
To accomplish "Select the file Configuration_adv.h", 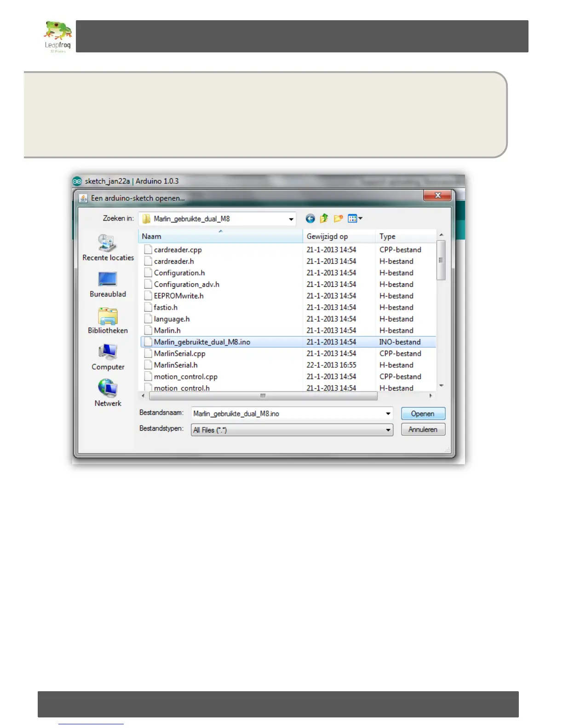I will (186, 284).
